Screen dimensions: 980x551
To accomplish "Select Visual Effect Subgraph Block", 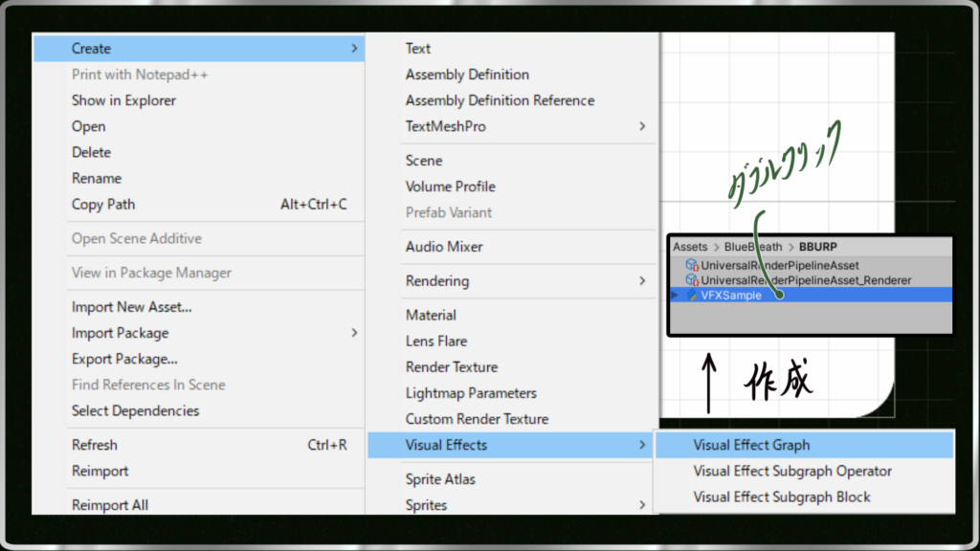I will (x=782, y=496).
